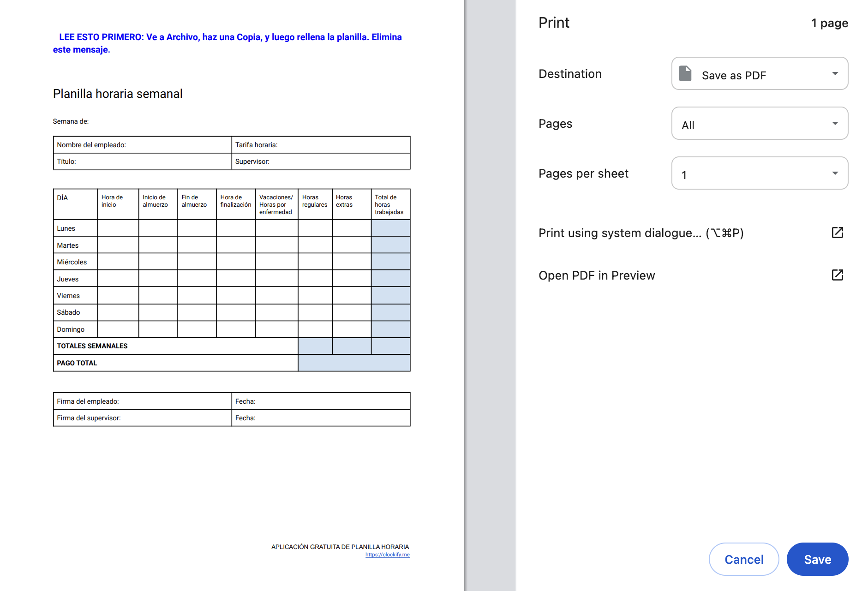Click the Supervisor cell
The width and height of the screenshot is (868, 591).
(x=321, y=161)
